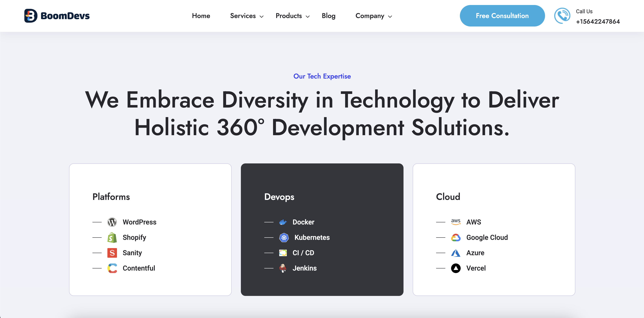Image resolution: width=644 pixels, height=318 pixels.
Task: Select the AWS label
Action: coord(474,222)
